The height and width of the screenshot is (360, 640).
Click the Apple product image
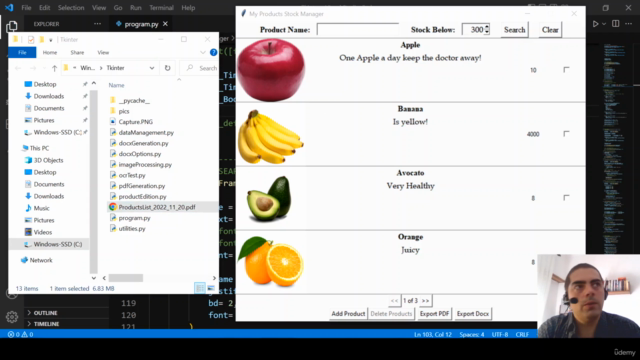point(271,70)
